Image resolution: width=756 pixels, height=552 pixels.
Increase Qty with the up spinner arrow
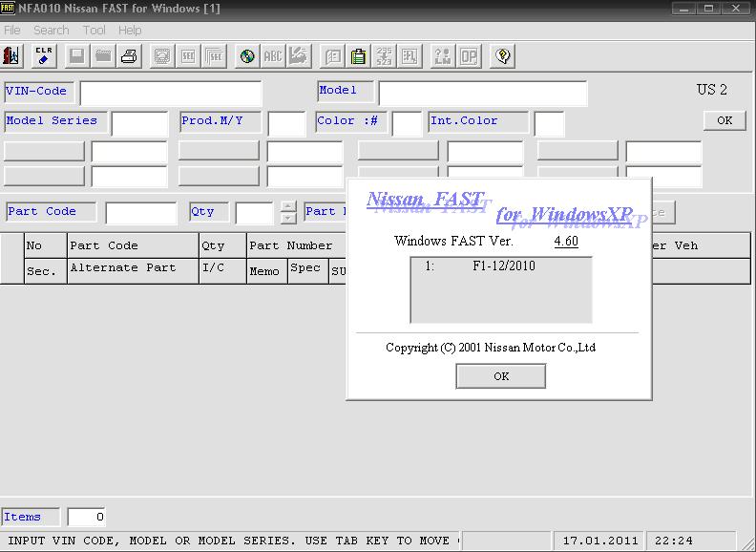(x=288, y=207)
